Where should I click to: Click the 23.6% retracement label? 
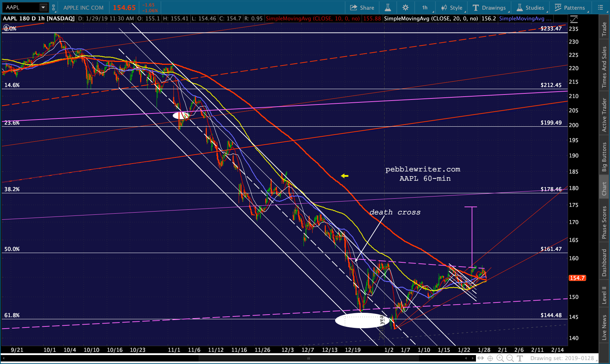(x=12, y=123)
